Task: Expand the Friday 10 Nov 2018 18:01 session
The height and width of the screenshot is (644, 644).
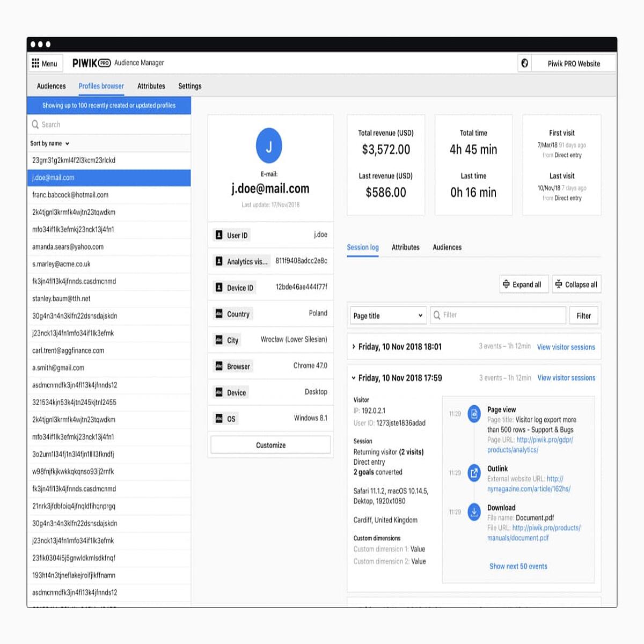Action: [x=354, y=347]
